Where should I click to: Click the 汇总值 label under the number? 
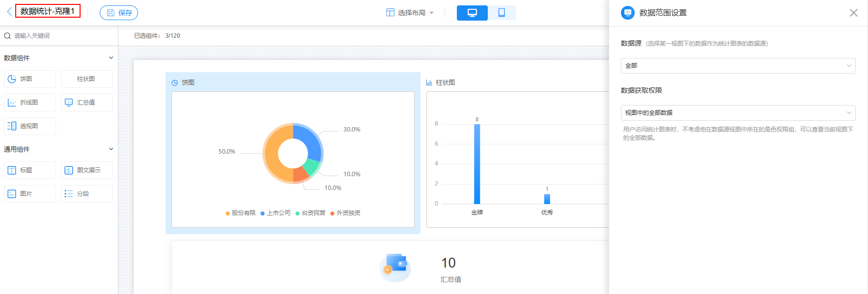[x=451, y=279]
